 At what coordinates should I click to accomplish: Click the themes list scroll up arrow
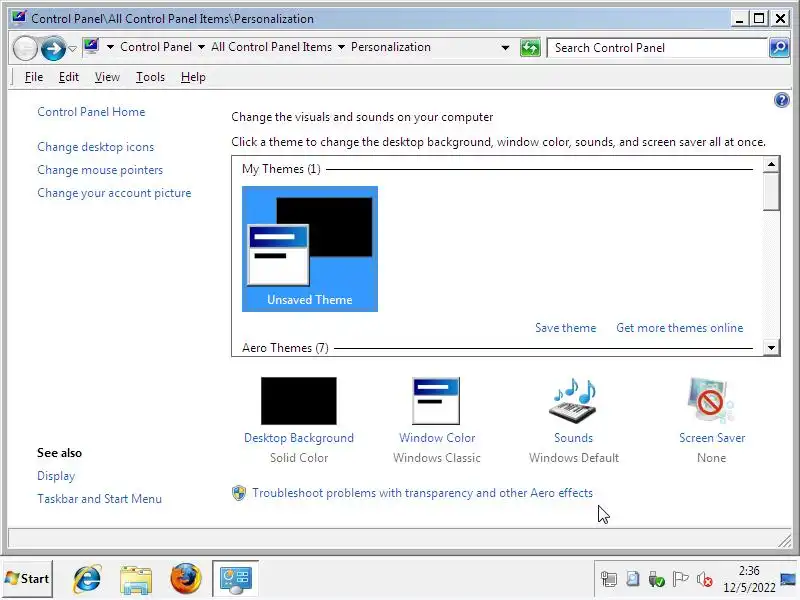[771, 164]
